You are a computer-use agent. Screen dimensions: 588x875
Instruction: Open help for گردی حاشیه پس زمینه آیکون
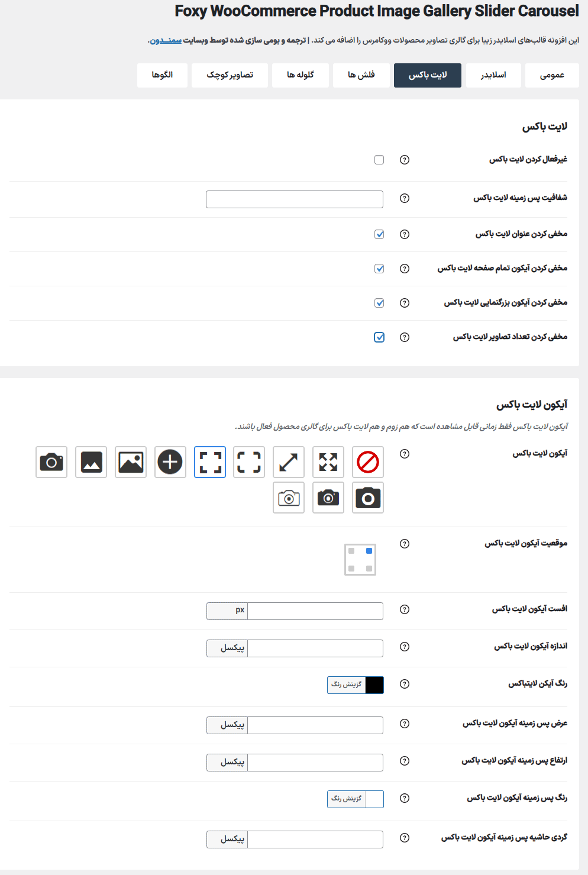[405, 838]
